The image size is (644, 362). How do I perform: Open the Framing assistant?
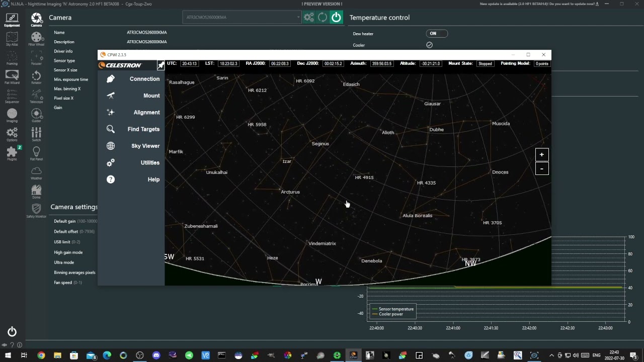point(12,58)
